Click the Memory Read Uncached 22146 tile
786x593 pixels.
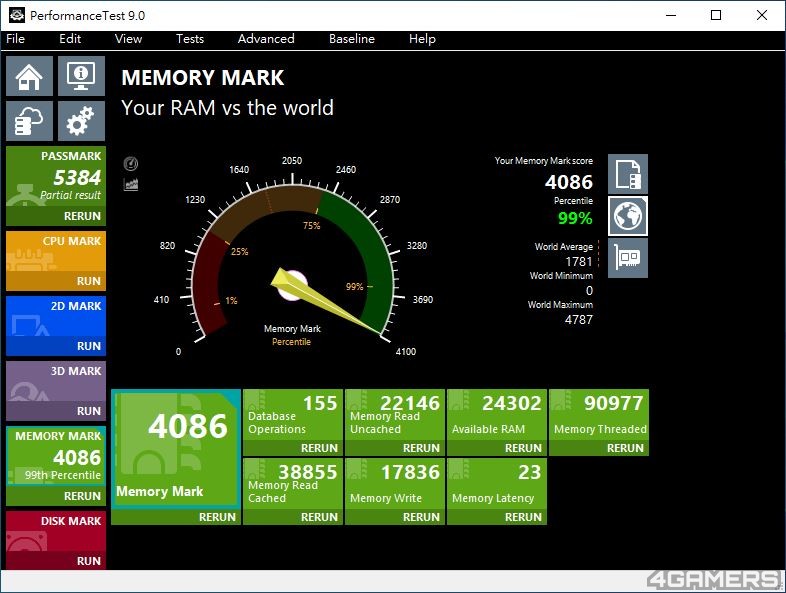click(395, 415)
